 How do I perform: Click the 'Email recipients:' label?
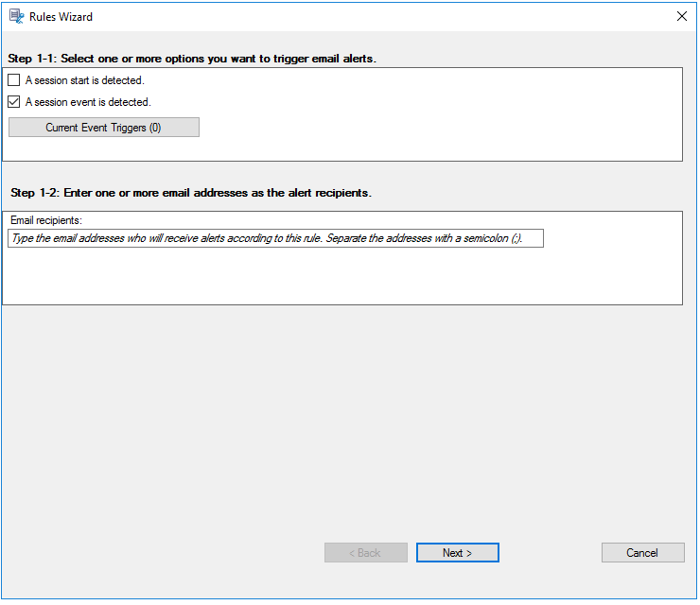(x=46, y=220)
